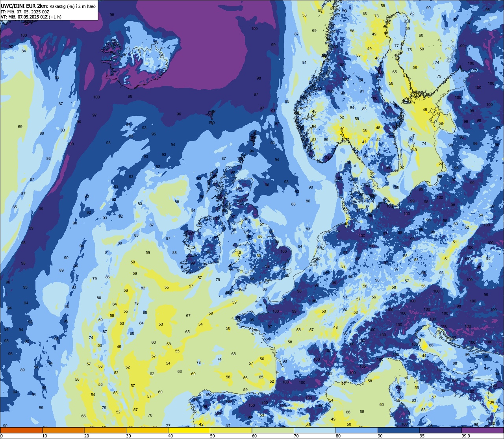Click the dark orange 0–10 legend swatch
The width and height of the screenshot is (504, 439).
pos(21,430)
